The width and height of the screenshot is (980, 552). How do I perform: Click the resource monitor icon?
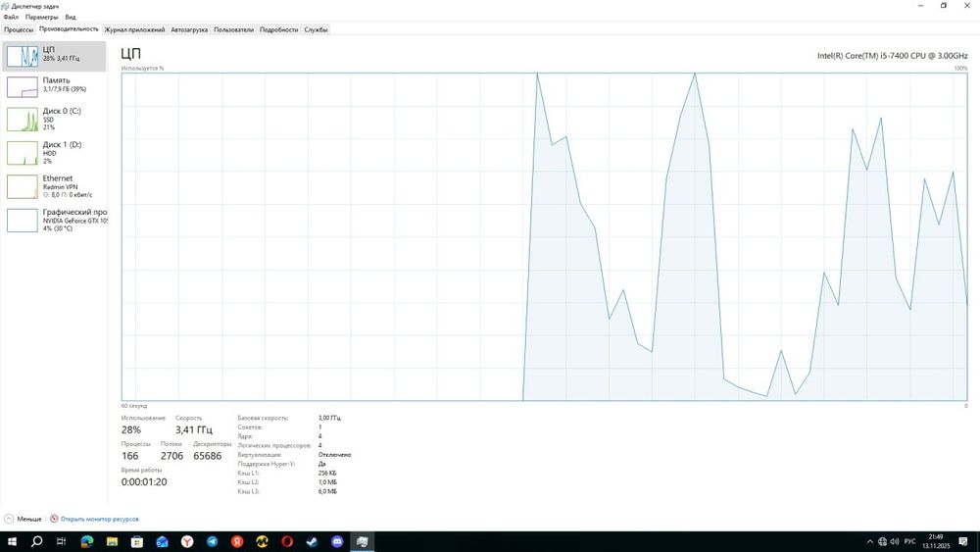tap(54, 519)
